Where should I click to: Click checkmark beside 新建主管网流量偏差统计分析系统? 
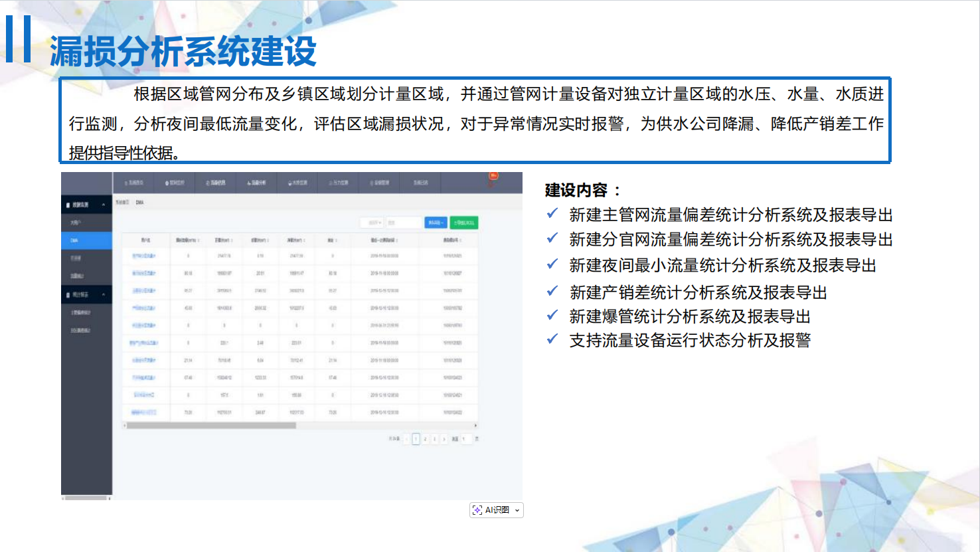coord(552,214)
